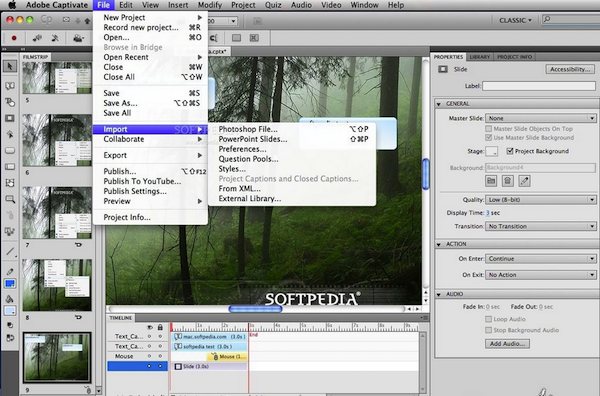Click the audio recording toolbar icon
Viewport: 600px width, 396px height.
pos(37,38)
